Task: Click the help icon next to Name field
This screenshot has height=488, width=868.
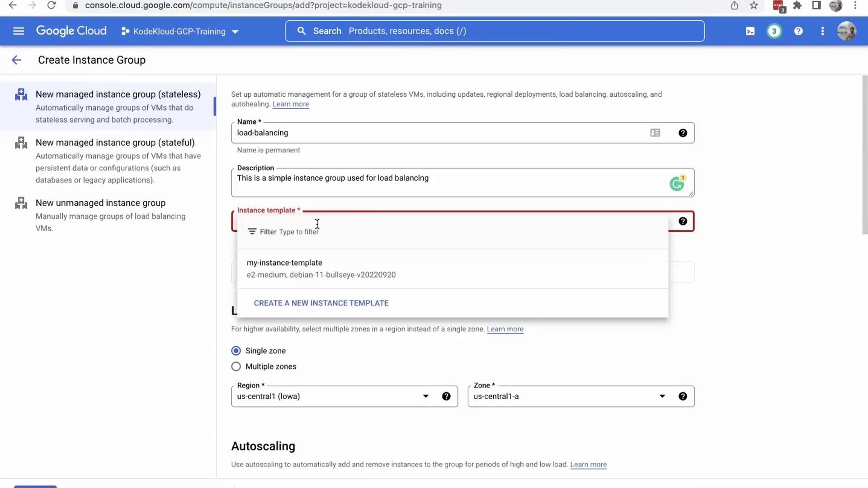Action: 683,133
